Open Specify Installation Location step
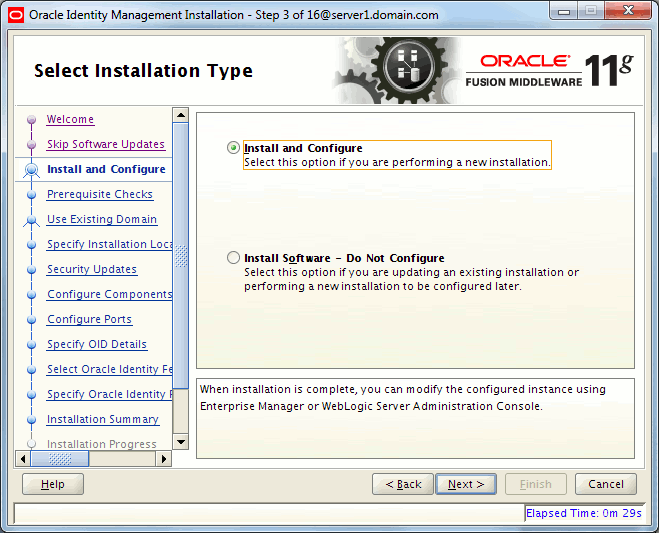Viewport: 659px width, 533px height. point(109,244)
